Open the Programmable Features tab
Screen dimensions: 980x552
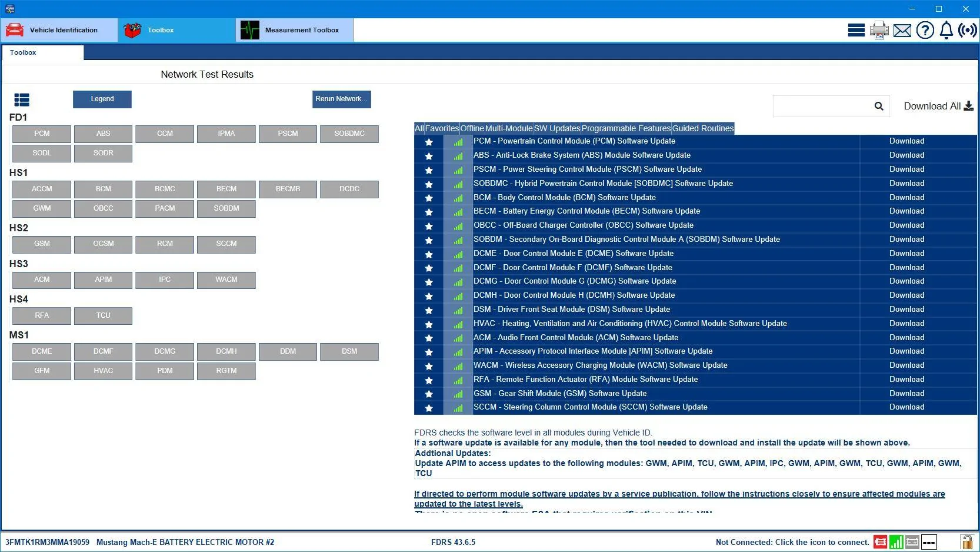(x=626, y=128)
